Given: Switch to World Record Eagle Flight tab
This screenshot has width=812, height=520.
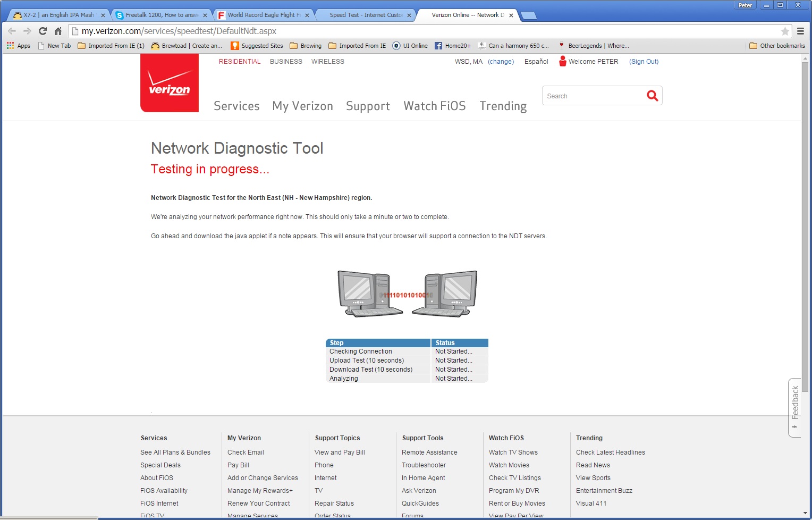Looking at the screenshot, I should 264,15.
